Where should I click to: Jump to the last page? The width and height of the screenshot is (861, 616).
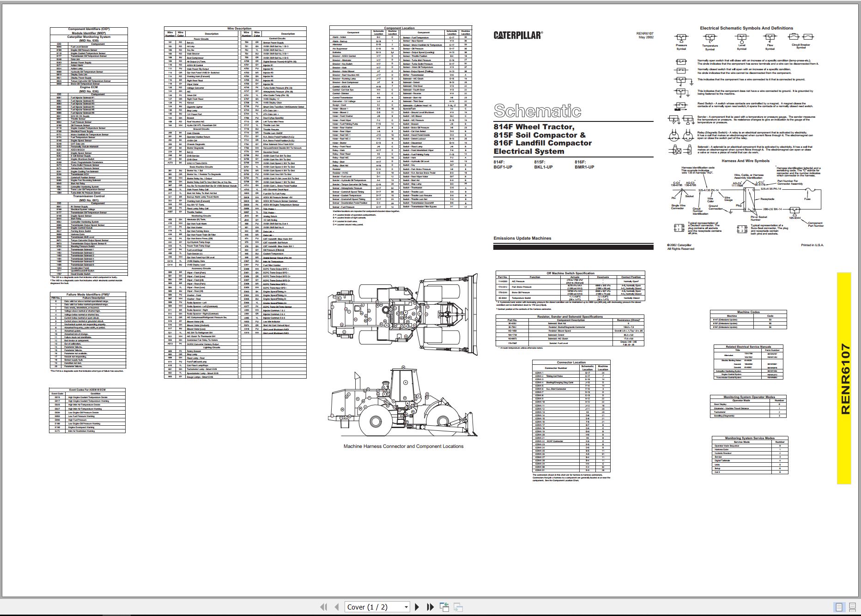point(430,607)
